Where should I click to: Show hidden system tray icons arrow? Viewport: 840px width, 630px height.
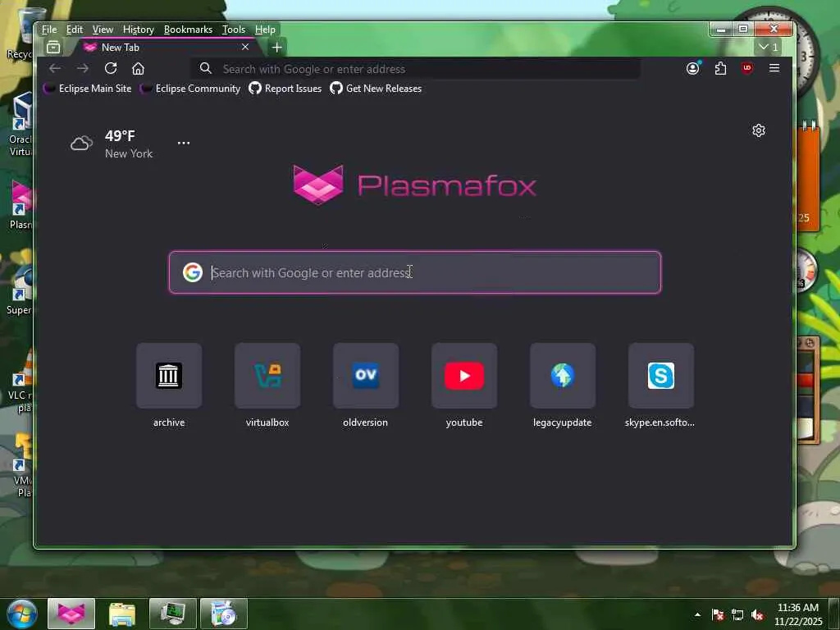(x=697, y=614)
